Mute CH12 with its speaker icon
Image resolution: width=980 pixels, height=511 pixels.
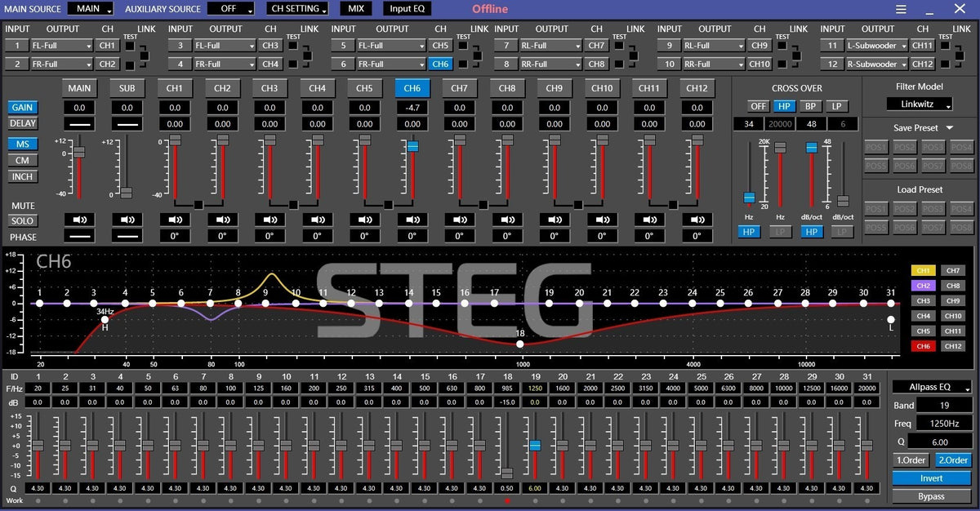click(696, 220)
